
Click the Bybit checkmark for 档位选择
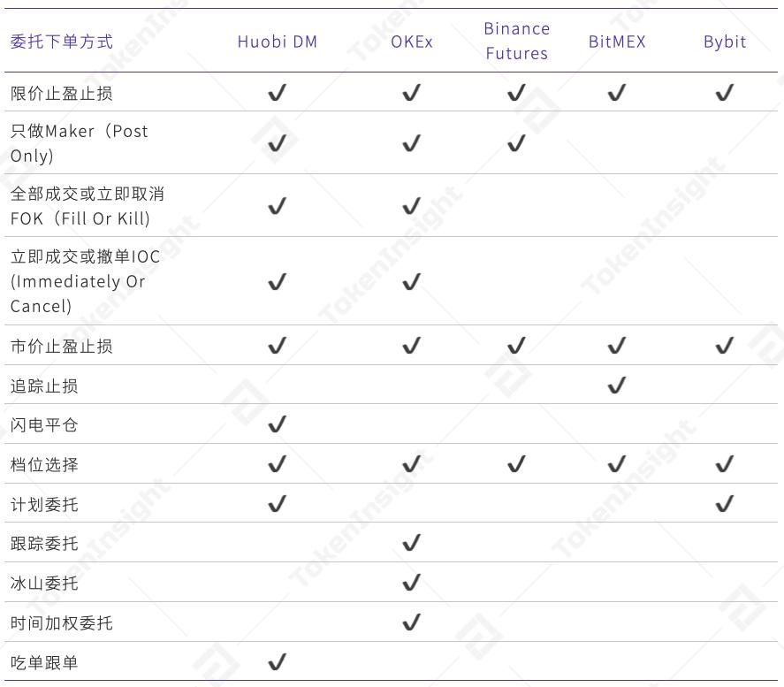tap(725, 464)
